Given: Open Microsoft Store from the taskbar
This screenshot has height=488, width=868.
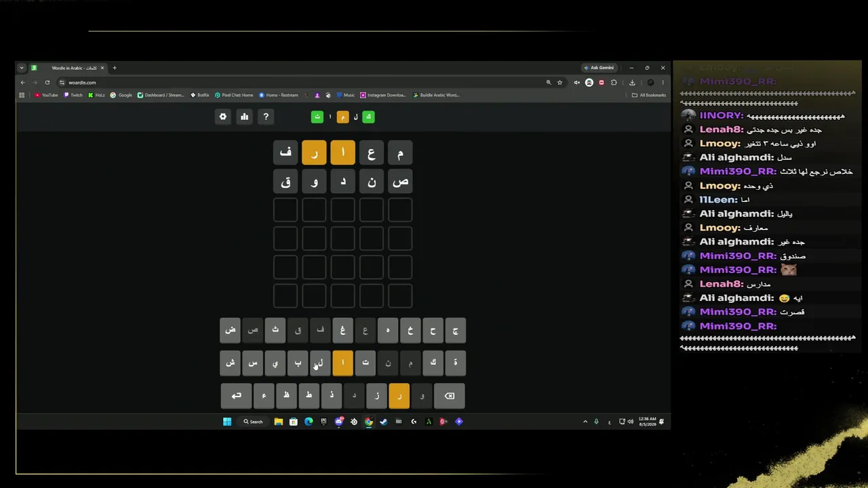Looking at the screenshot, I should 293,422.
